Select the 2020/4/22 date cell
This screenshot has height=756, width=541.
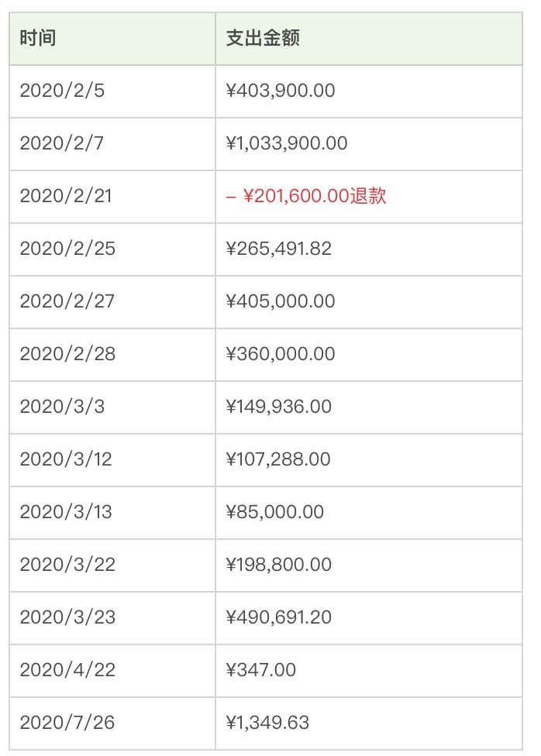coord(67,670)
